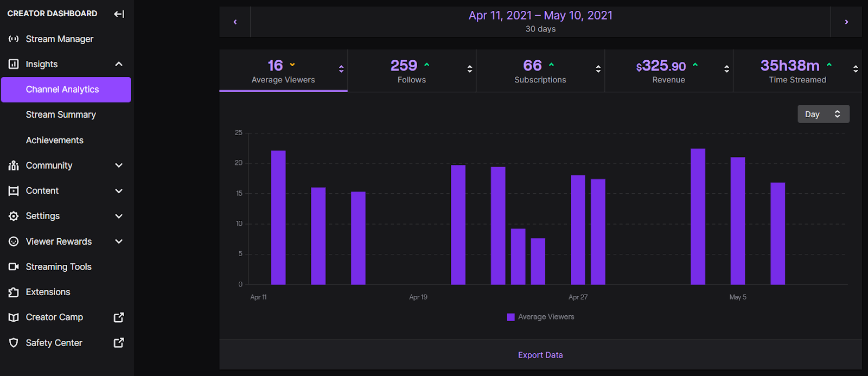This screenshot has height=376, width=868.
Task: Select the Time Streamed tab
Action: (x=797, y=71)
